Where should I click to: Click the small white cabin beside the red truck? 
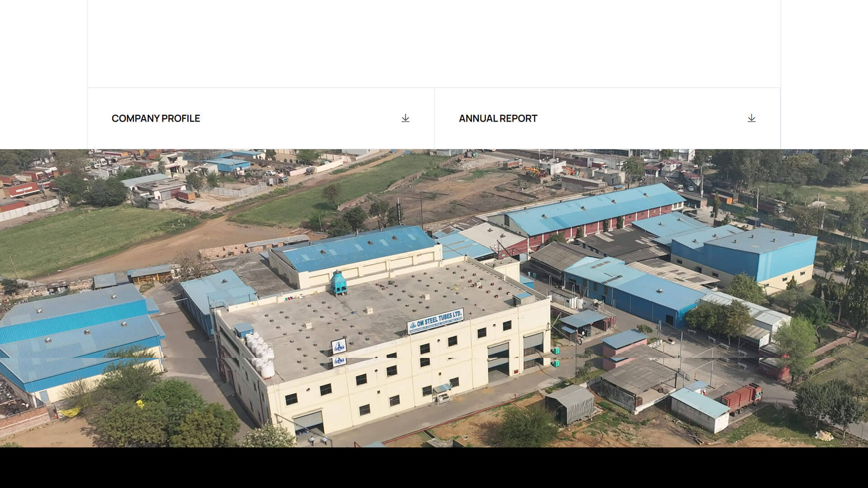coord(699,408)
